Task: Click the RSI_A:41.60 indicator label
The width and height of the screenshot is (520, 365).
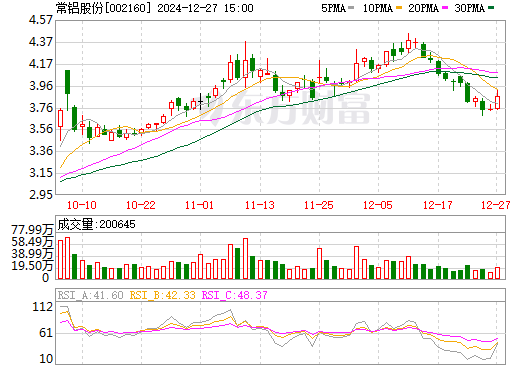Action: [90, 295]
